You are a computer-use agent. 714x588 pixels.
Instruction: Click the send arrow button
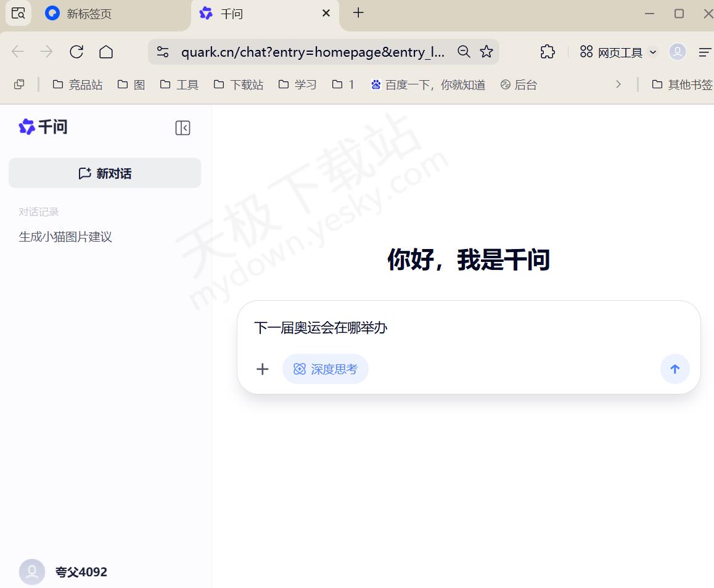pyautogui.click(x=675, y=369)
